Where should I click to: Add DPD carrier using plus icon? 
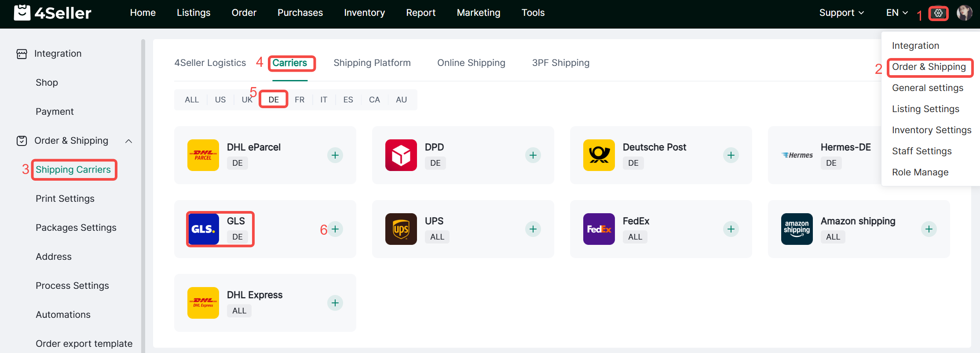533,155
